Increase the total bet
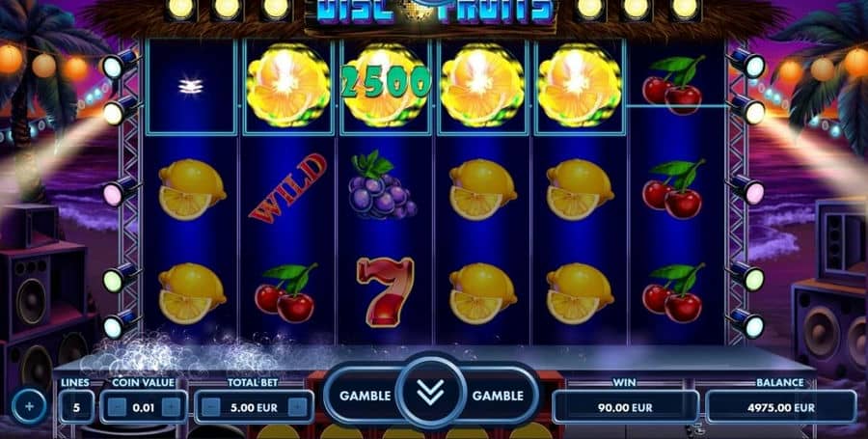This screenshot has width=868, height=439. 297,408
